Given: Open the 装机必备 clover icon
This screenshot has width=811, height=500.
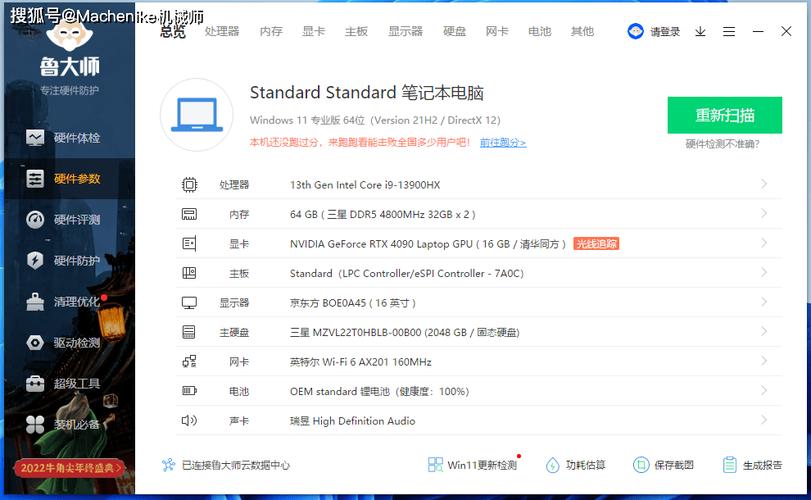Looking at the screenshot, I should (35, 425).
